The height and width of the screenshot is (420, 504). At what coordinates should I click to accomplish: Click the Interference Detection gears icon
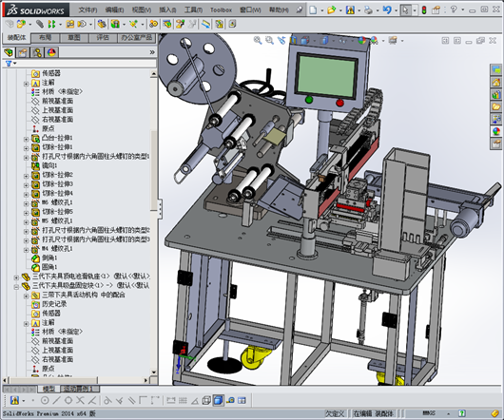[x=153, y=24]
